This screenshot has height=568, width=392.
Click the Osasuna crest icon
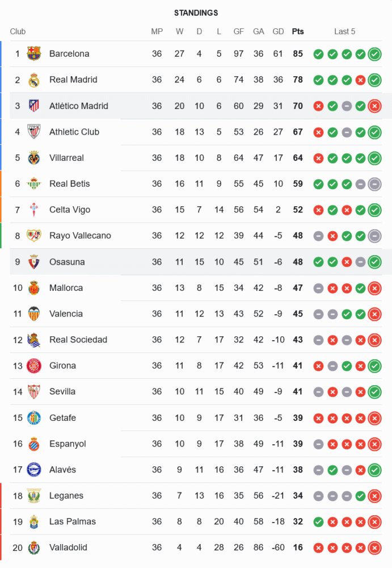click(34, 262)
